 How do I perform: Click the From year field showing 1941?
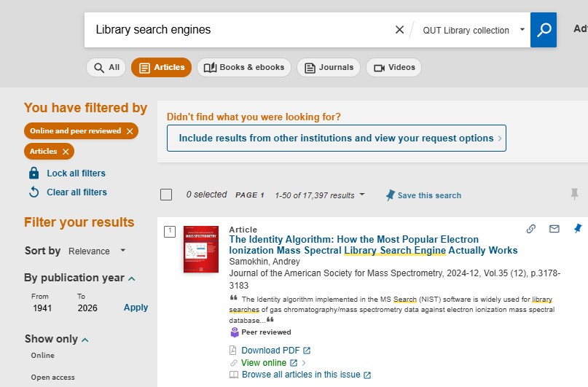(42, 308)
